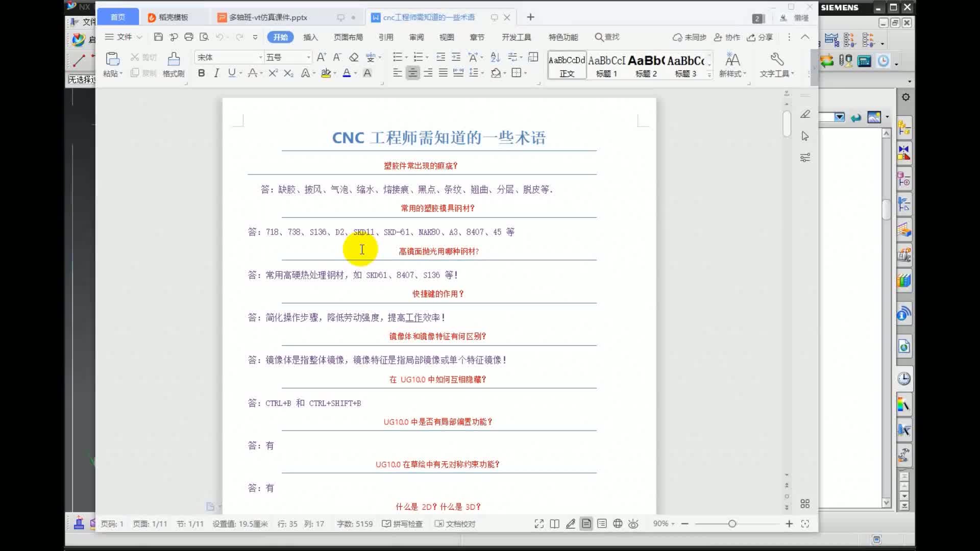Click the text font color swatch

347,73
